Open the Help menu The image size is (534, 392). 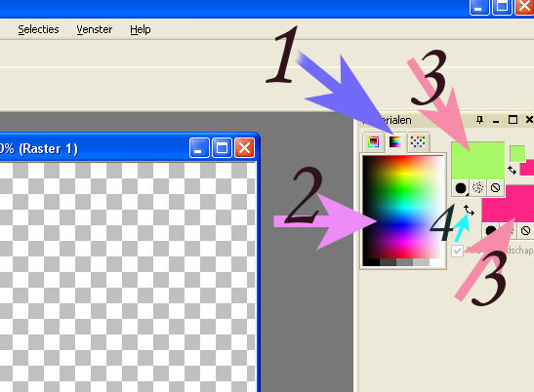point(141,29)
